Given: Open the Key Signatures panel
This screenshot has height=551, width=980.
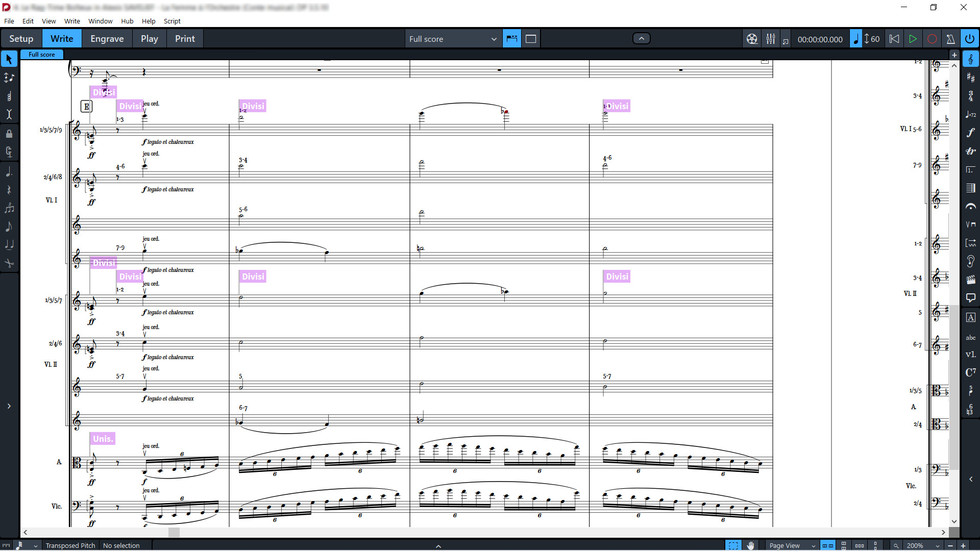Looking at the screenshot, I should tap(970, 78).
